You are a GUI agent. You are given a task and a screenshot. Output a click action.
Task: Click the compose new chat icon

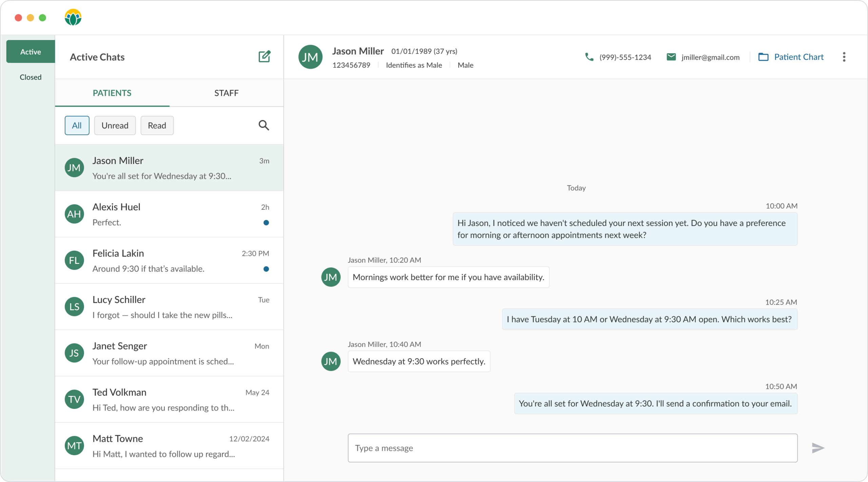point(264,57)
